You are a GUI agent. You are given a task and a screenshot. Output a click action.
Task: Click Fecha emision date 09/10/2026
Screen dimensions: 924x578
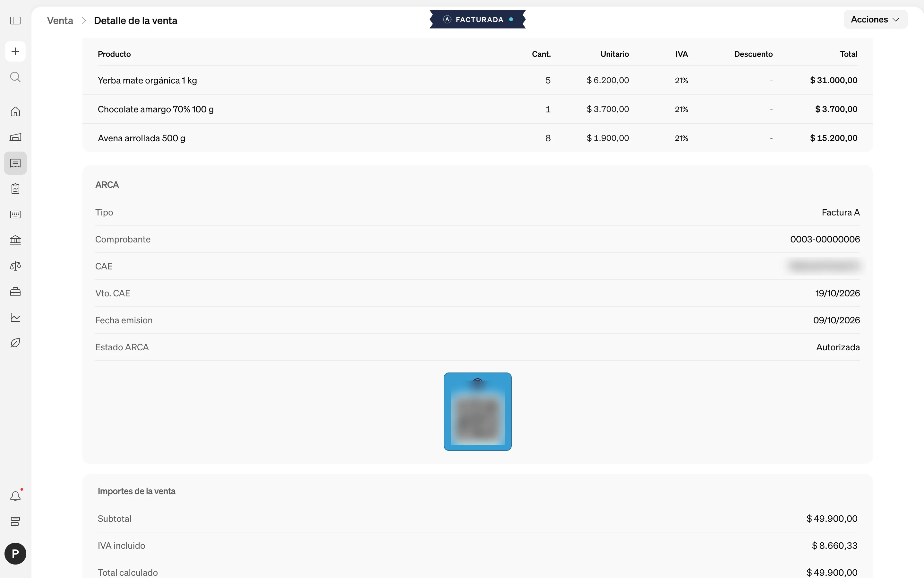click(x=836, y=320)
